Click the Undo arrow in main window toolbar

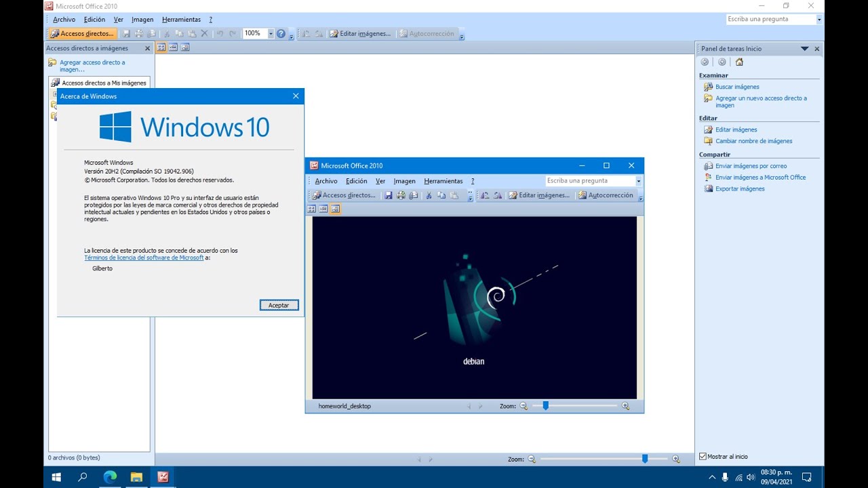(220, 33)
